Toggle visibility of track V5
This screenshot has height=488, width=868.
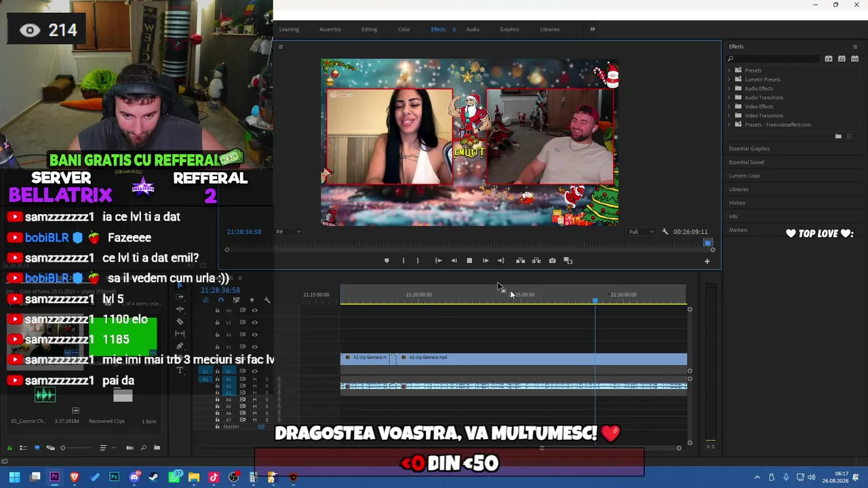(254, 323)
